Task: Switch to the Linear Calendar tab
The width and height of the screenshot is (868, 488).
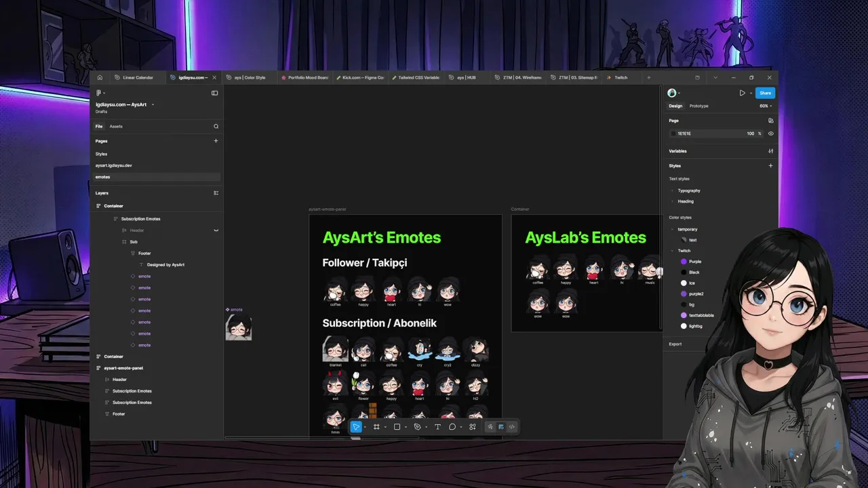Action: click(x=138, y=77)
